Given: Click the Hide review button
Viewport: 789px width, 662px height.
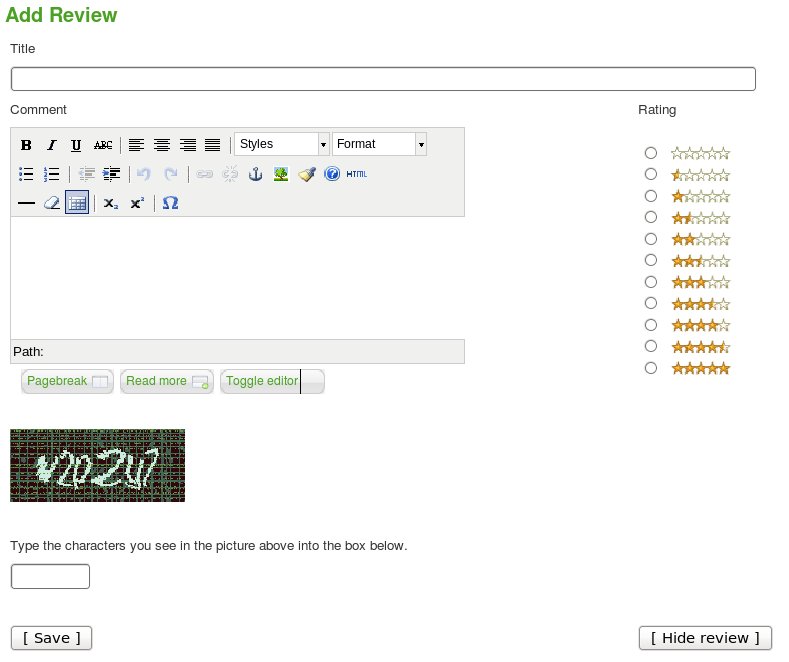Looking at the screenshot, I should coord(705,638).
